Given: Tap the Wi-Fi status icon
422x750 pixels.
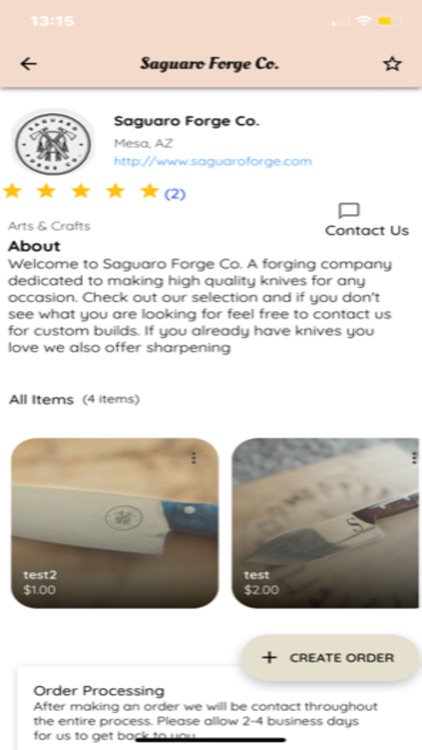Looking at the screenshot, I should pyautogui.click(x=365, y=22).
